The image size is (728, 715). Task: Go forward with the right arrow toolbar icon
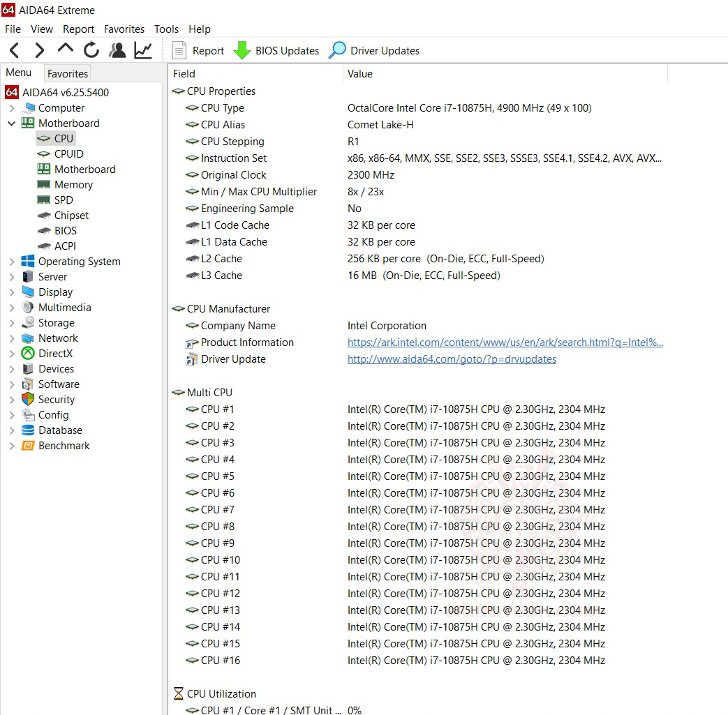pos(40,50)
